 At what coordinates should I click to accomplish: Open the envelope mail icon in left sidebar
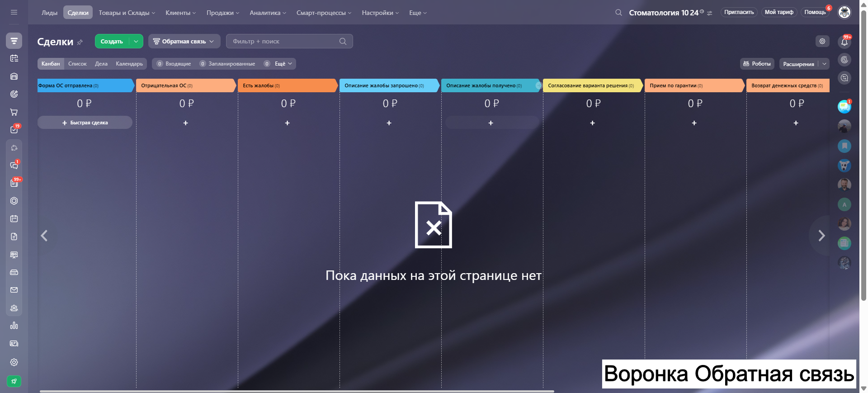pyautogui.click(x=14, y=290)
